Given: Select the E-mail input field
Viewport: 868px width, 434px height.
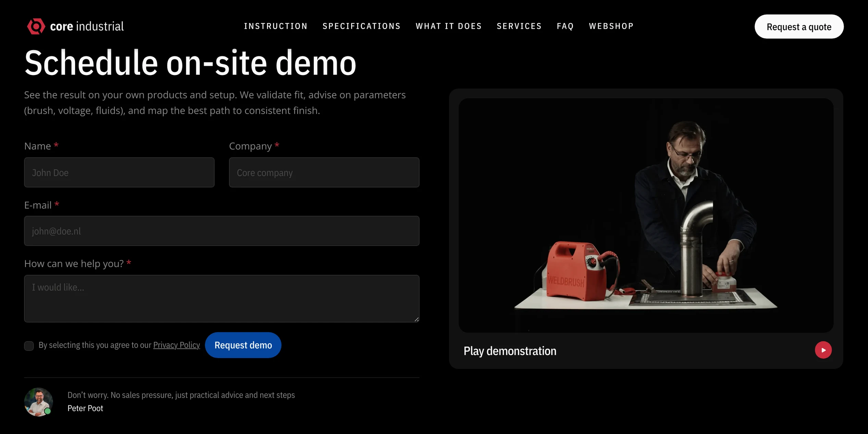Looking at the screenshot, I should (222, 231).
